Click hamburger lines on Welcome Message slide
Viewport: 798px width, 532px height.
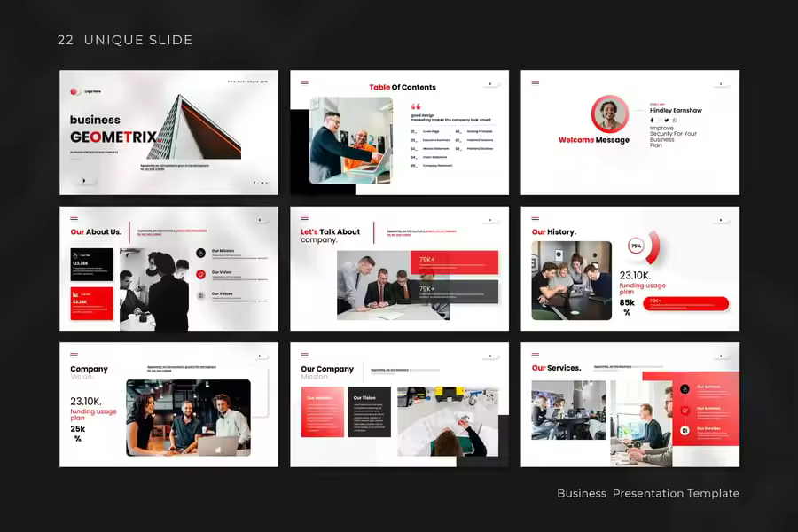tap(536, 82)
